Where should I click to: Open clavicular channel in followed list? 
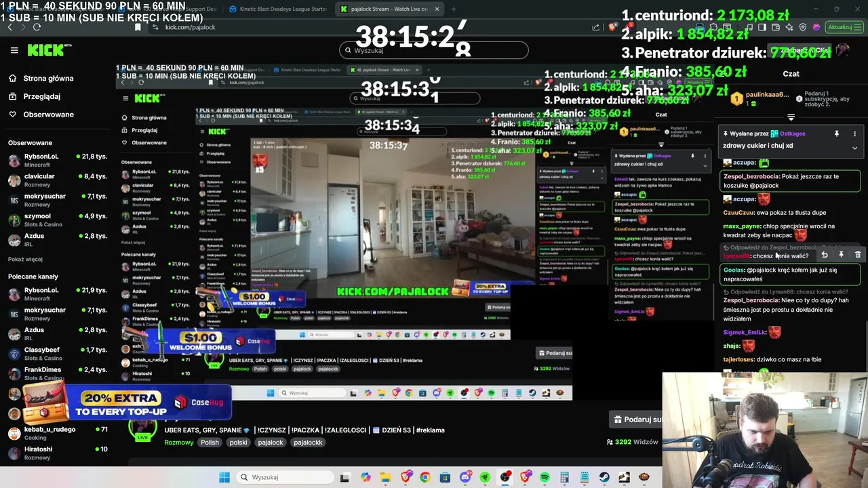point(57,180)
